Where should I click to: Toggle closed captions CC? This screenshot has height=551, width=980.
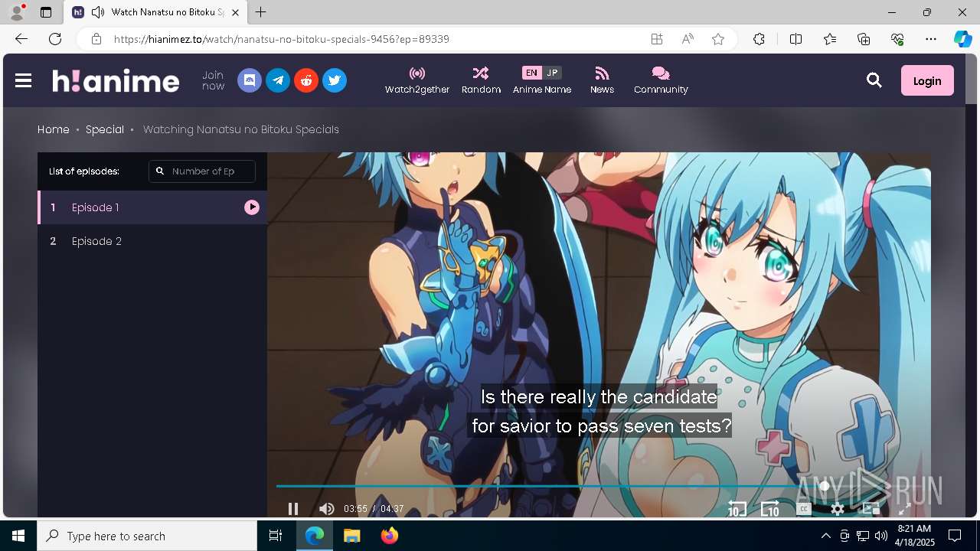[x=803, y=509]
